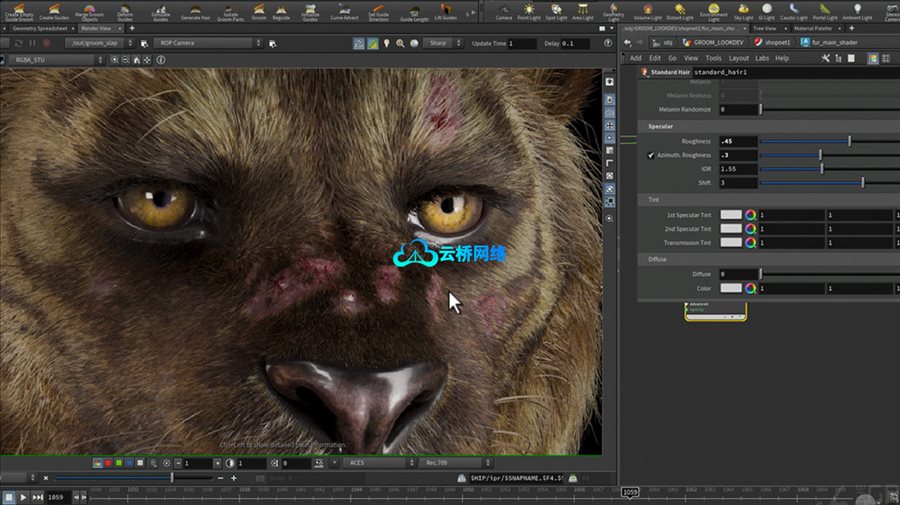The image size is (900, 505).
Task: Click the Sky Light shelf icon
Action: [x=743, y=12]
